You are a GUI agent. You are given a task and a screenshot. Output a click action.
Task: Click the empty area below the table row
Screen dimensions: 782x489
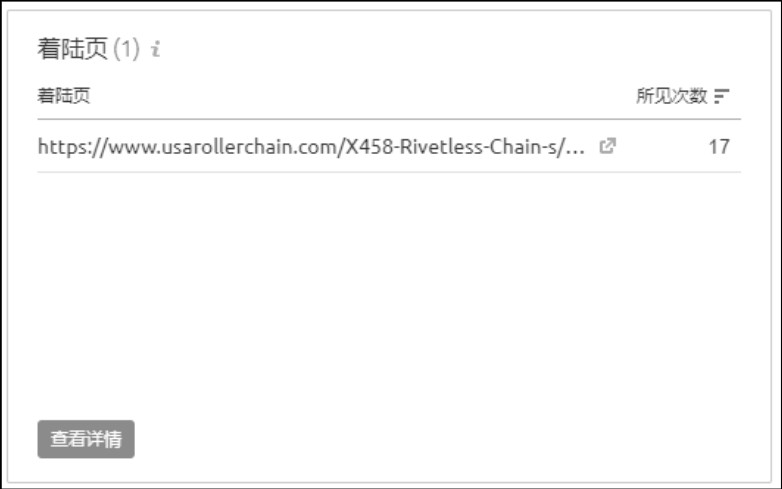389,294
